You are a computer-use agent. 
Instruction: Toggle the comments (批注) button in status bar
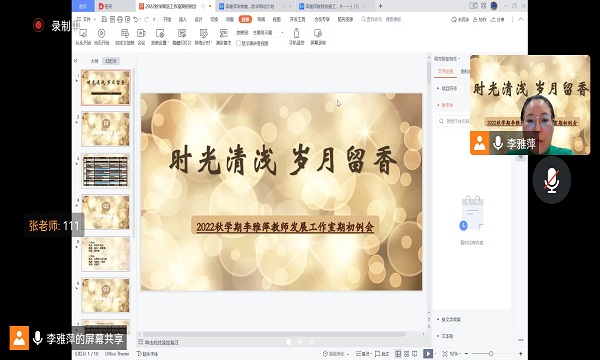click(382, 354)
